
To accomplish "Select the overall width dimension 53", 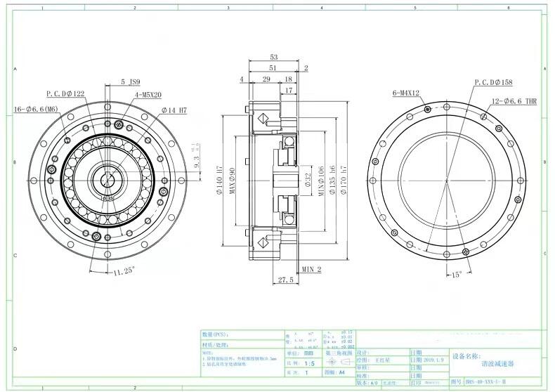I will point(273,58).
